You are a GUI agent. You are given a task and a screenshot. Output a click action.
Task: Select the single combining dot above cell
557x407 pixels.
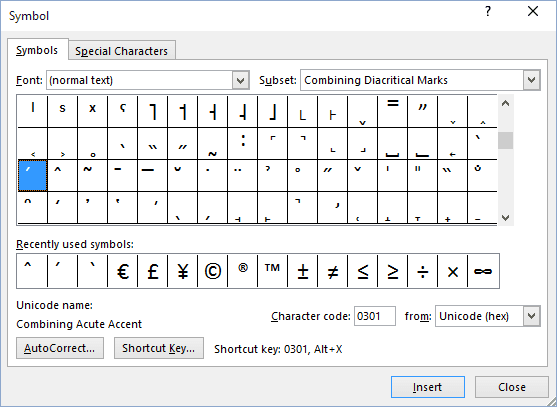[212, 175]
